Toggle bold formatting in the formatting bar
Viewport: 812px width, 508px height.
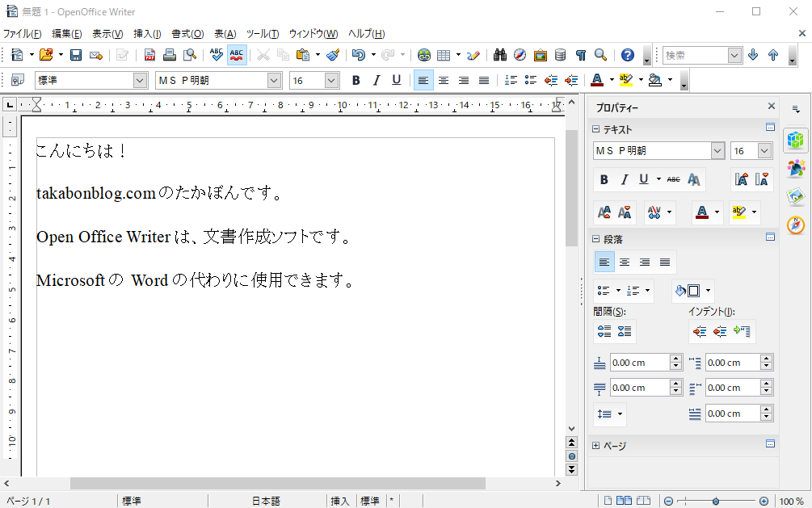pyautogui.click(x=356, y=80)
